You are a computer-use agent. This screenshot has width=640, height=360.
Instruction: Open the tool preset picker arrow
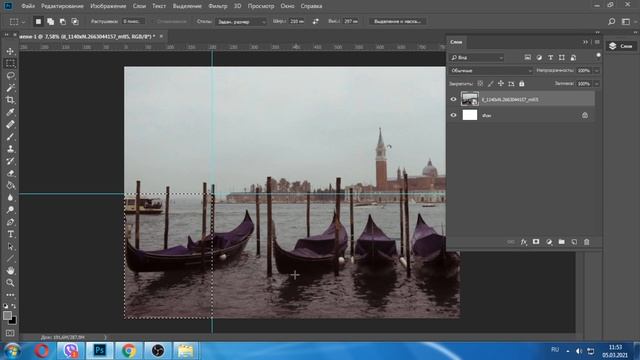pyautogui.click(x=23, y=22)
